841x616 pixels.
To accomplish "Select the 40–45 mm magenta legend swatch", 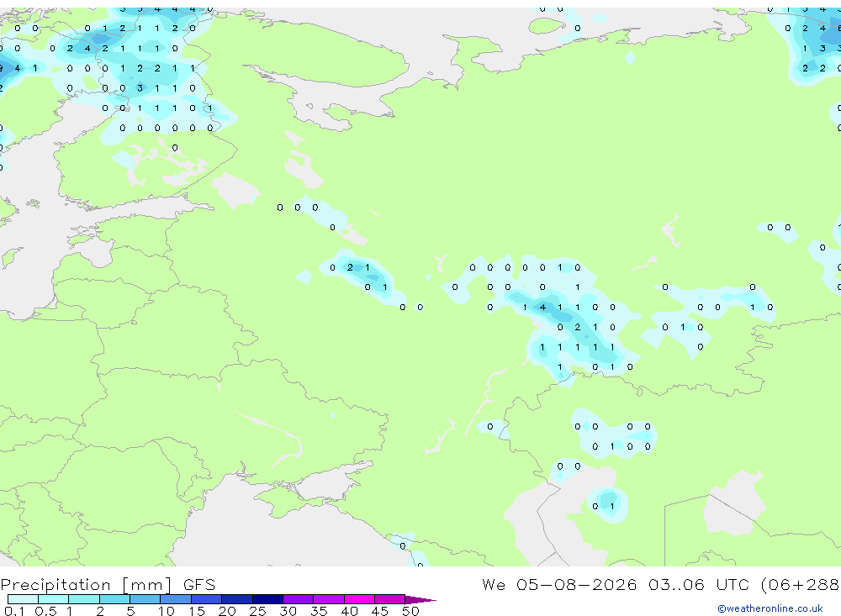I will click(x=359, y=599).
